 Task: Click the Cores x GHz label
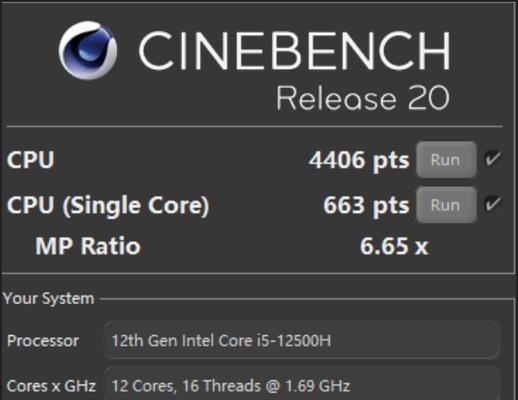[x=51, y=386]
